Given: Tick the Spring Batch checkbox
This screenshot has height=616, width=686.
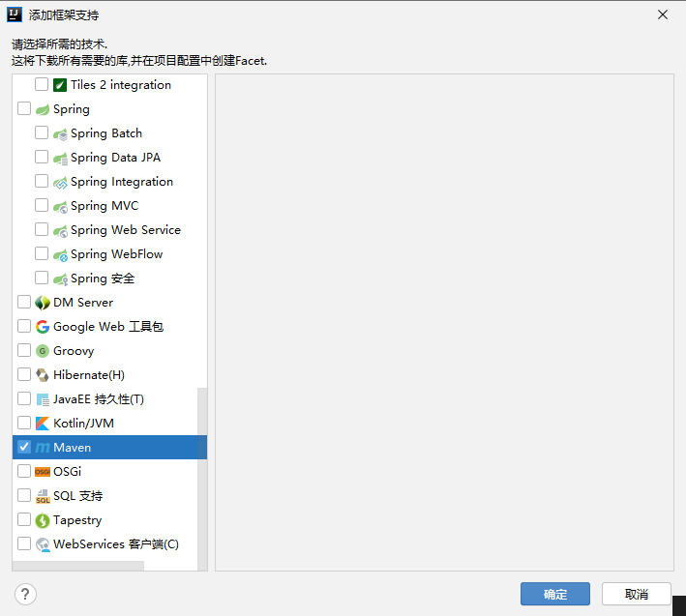Looking at the screenshot, I should pos(42,132).
